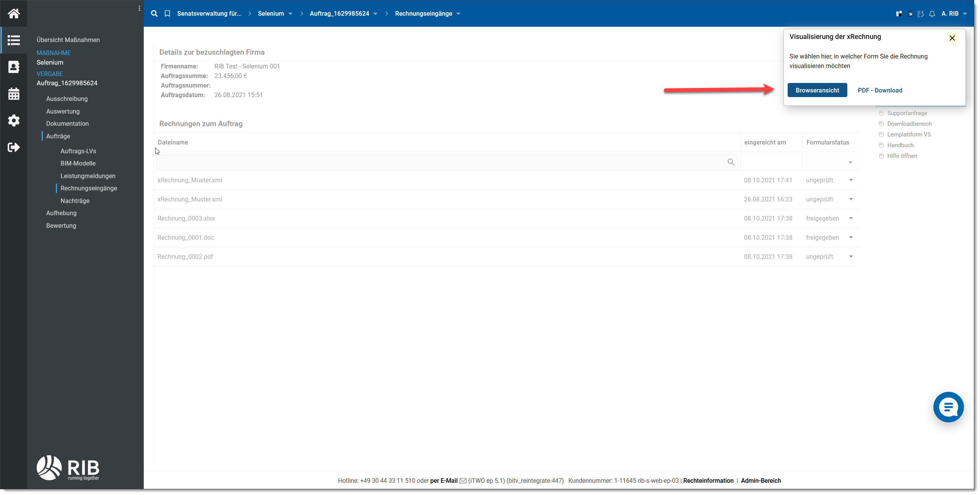This screenshot has width=980, height=495.
Task: Open Admin-Bereich footer link
Action: point(761,481)
